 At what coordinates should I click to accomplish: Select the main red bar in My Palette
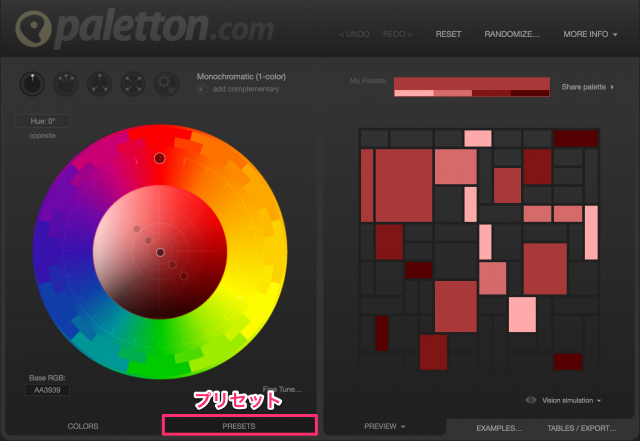(x=472, y=84)
